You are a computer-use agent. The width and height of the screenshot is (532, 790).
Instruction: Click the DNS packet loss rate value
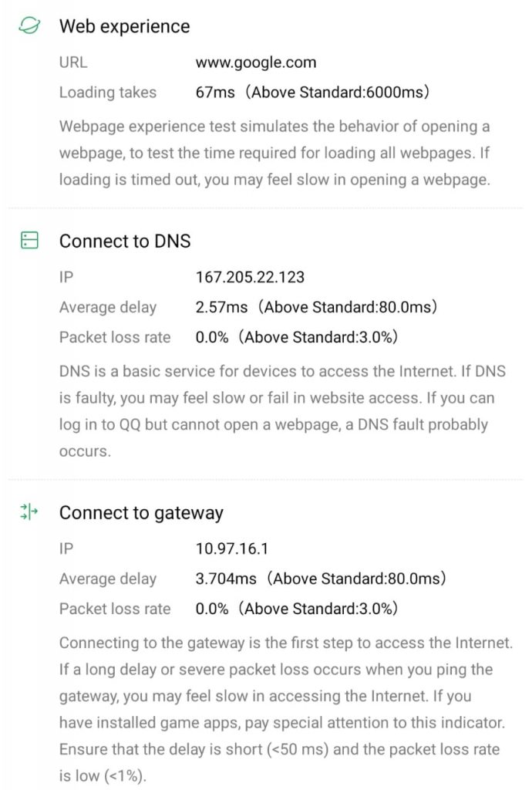coord(297,337)
